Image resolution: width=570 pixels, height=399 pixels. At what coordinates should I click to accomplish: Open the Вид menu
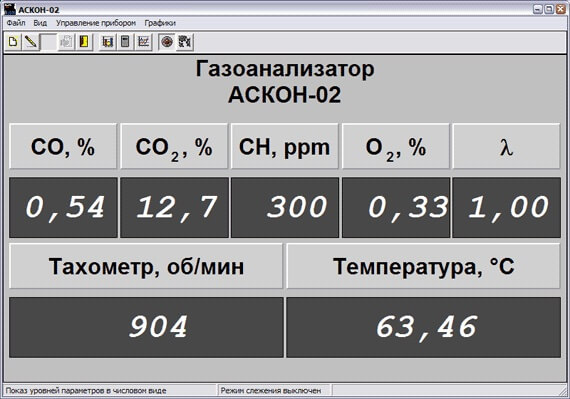click(x=40, y=23)
